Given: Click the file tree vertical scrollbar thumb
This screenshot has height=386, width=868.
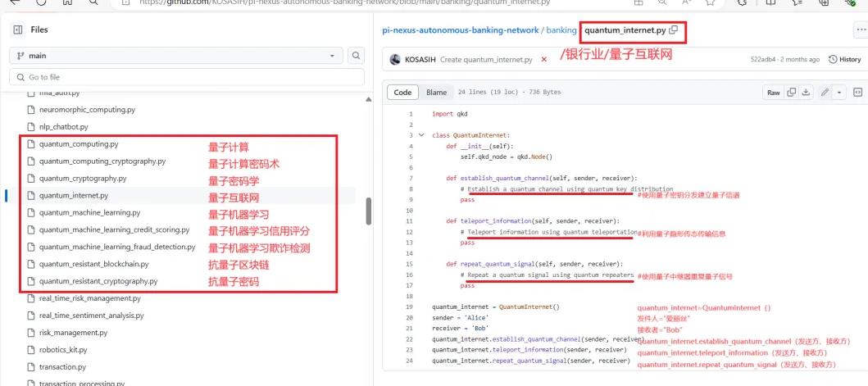Looking at the screenshot, I should point(369,211).
